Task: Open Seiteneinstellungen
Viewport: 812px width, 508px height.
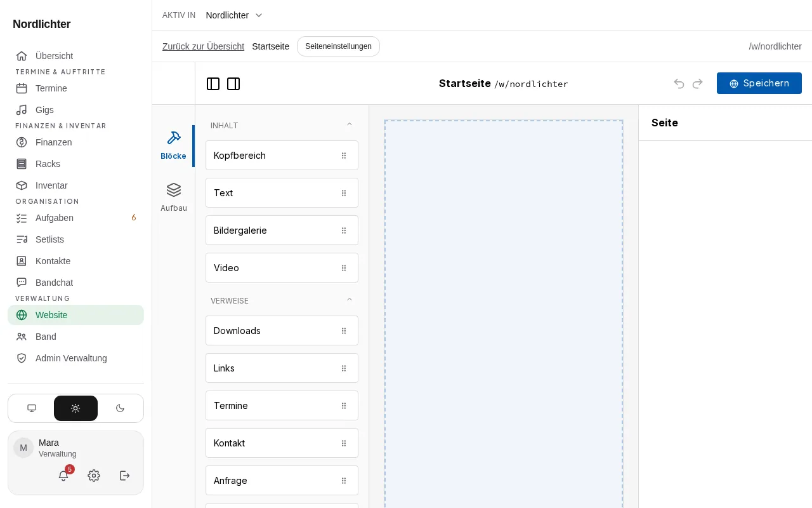Action: 338,46
